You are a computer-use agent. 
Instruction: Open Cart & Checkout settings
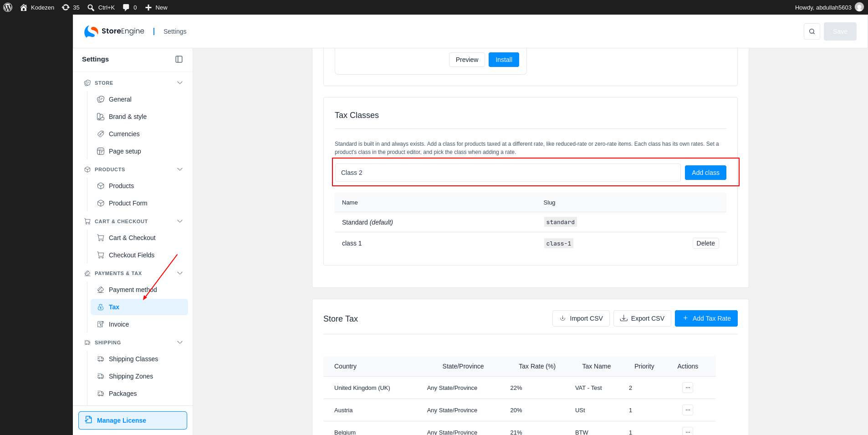pyautogui.click(x=139, y=238)
